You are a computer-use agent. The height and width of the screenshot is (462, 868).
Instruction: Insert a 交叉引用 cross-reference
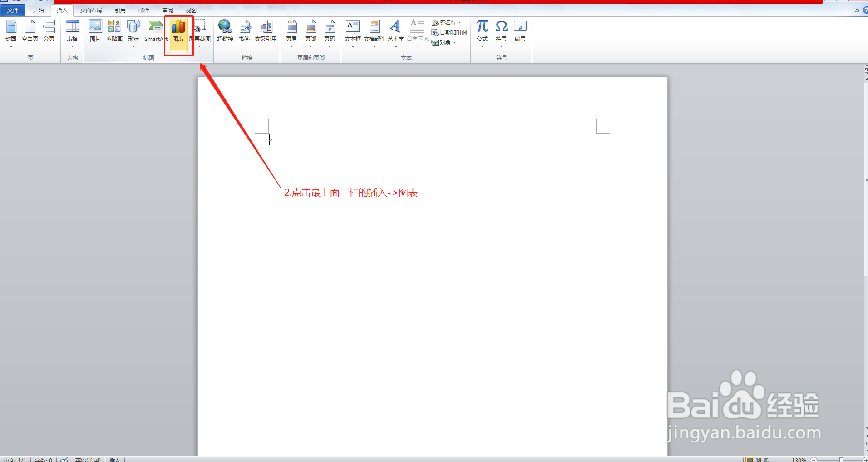click(266, 31)
